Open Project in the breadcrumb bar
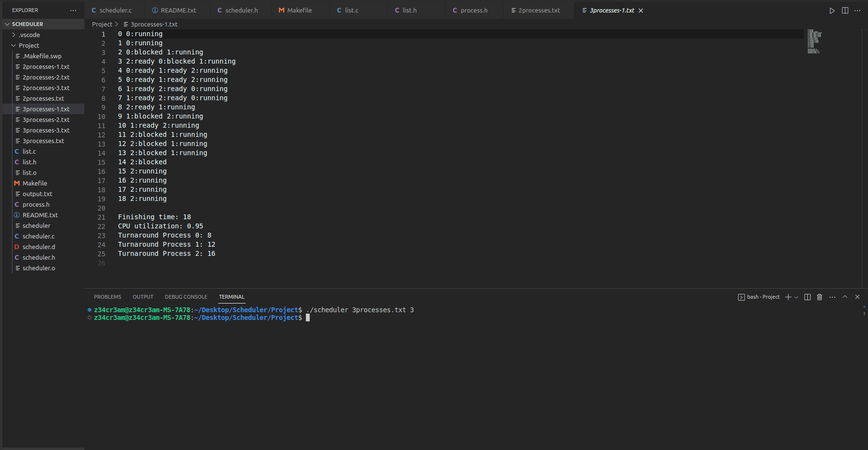The height and width of the screenshot is (450, 868). click(x=102, y=24)
